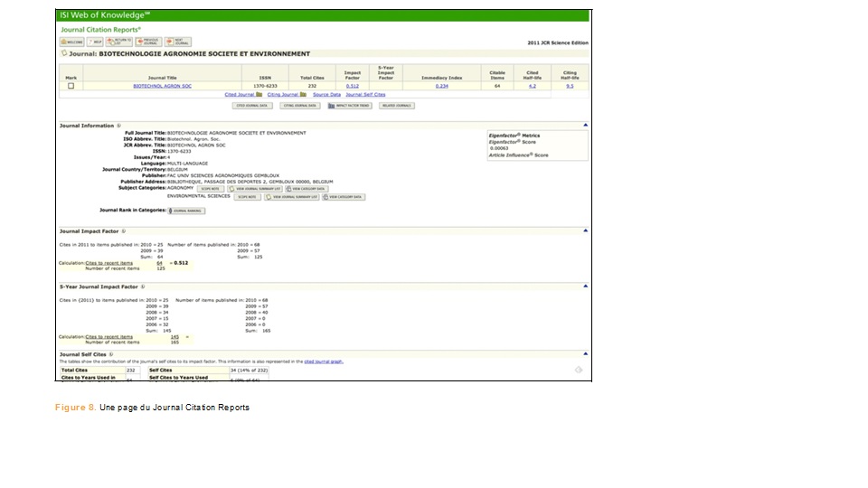Click the Impact Factor Trend button
The width and height of the screenshot is (868, 488).
point(349,105)
